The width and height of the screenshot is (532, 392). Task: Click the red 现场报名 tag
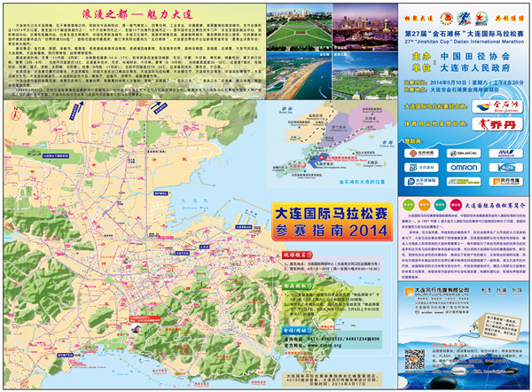click(x=297, y=255)
